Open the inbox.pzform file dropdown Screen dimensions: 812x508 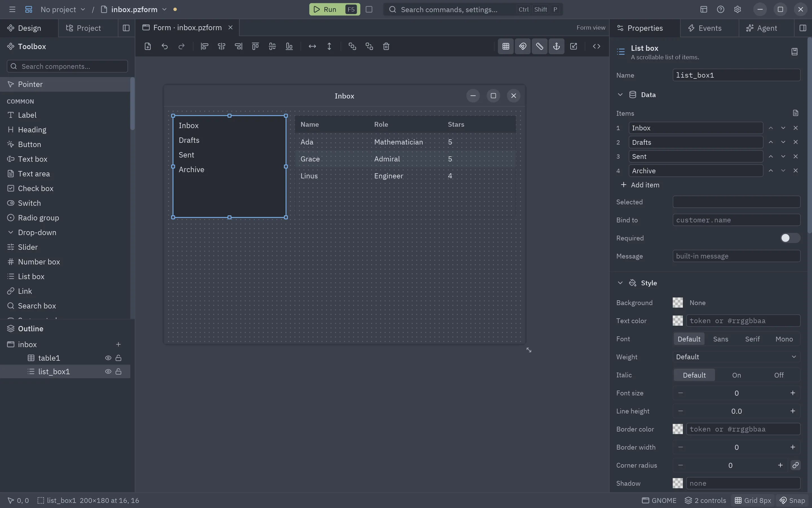coord(164,9)
